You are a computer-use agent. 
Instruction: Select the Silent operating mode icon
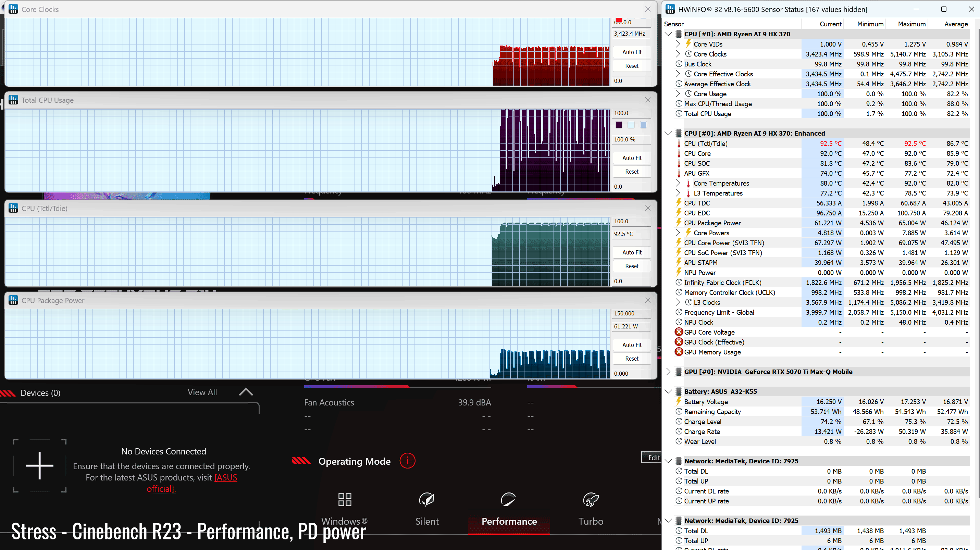tap(427, 499)
